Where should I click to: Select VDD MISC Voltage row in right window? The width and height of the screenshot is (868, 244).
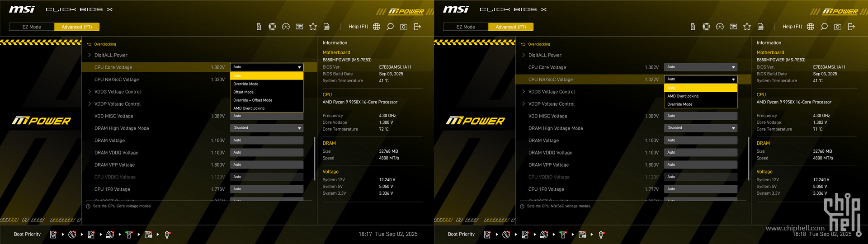[633, 116]
